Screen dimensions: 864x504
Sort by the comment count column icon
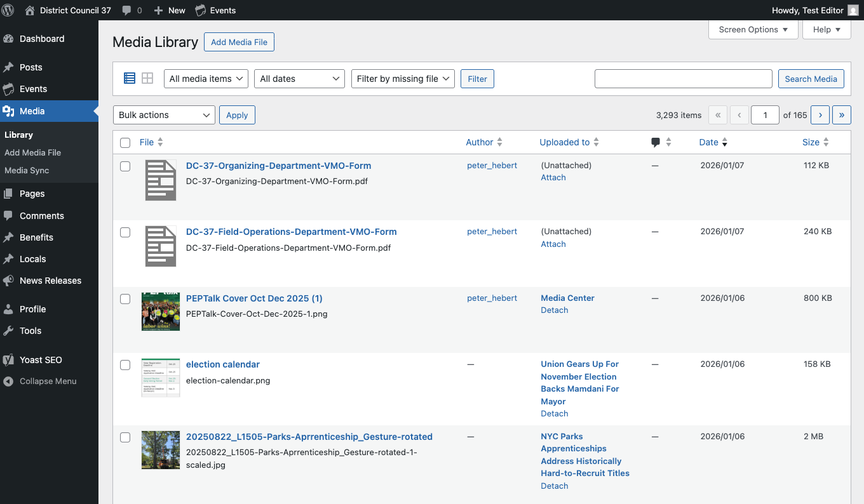click(654, 142)
